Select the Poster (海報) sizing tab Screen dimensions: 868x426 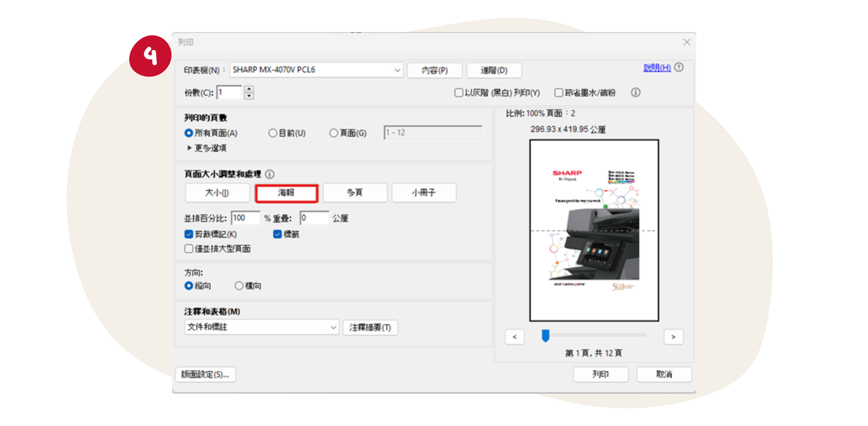[x=286, y=193]
